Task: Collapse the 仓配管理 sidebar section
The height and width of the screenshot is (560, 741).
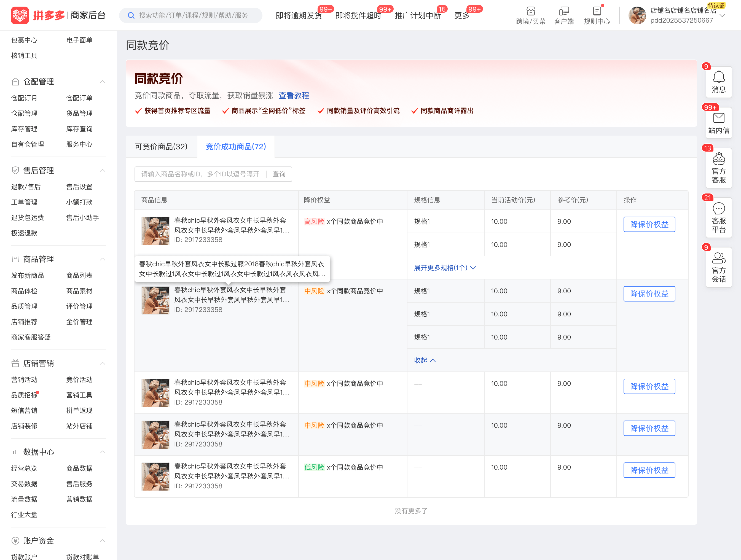Action: [x=103, y=82]
